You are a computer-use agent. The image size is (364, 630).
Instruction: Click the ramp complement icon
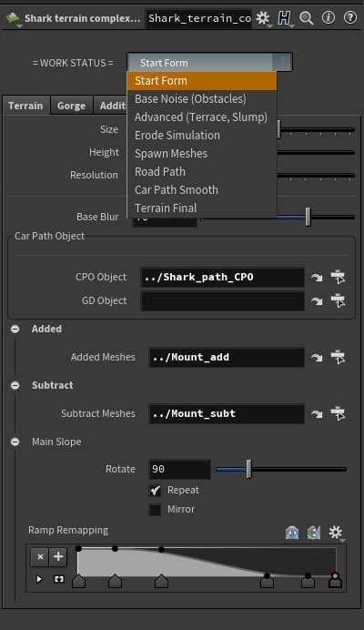pos(314,533)
